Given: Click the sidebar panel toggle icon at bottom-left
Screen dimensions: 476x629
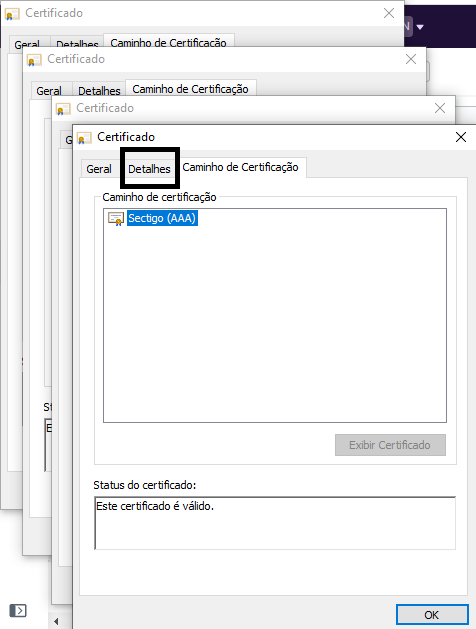Looking at the screenshot, I should click(18, 611).
